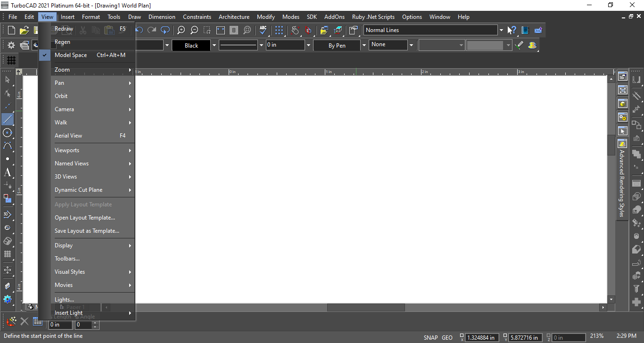The width and height of the screenshot is (644, 343).
Task: Click the Length input field
Action: (x=61, y=325)
